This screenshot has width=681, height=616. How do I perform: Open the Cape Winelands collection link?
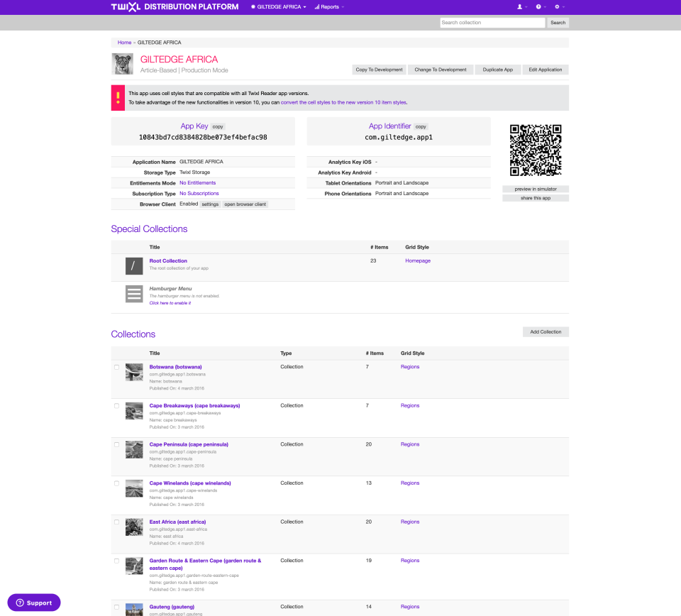[x=190, y=483]
